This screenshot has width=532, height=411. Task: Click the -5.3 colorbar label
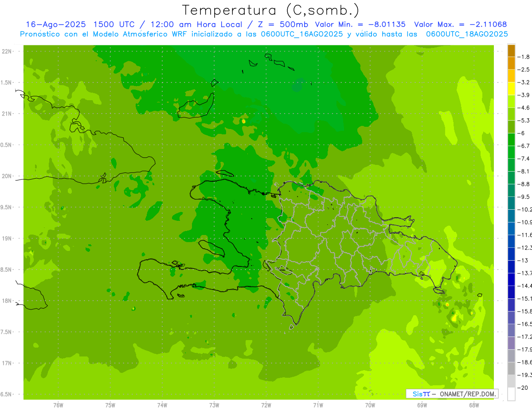[x=524, y=120]
